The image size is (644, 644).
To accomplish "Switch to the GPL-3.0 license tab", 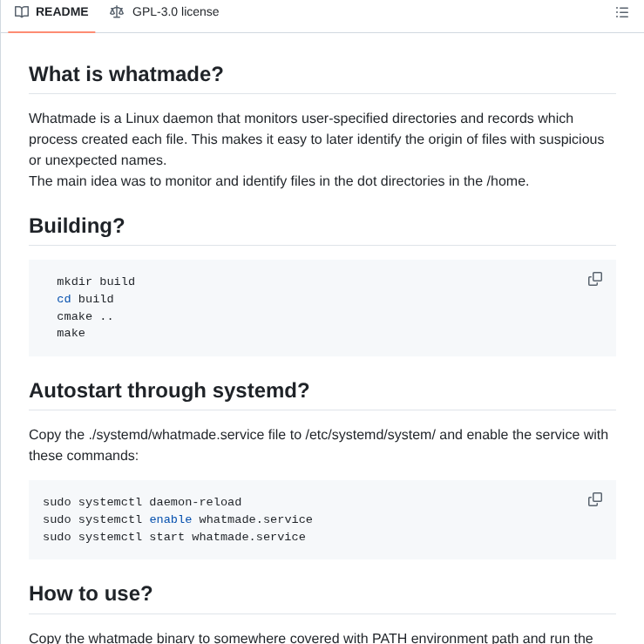I will [x=174, y=12].
